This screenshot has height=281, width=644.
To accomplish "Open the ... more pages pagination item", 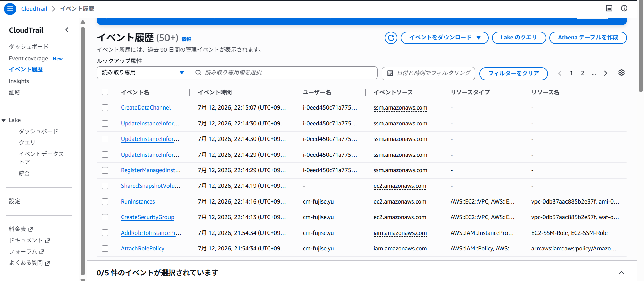I will point(594,73).
